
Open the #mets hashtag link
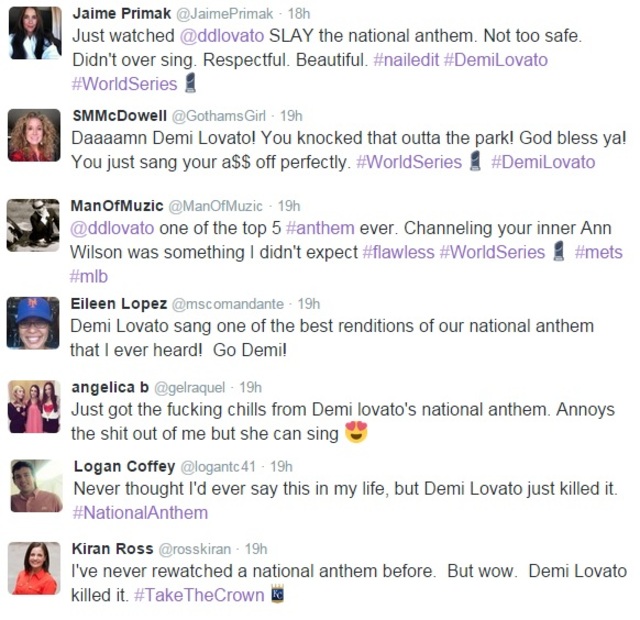[x=599, y=252]
